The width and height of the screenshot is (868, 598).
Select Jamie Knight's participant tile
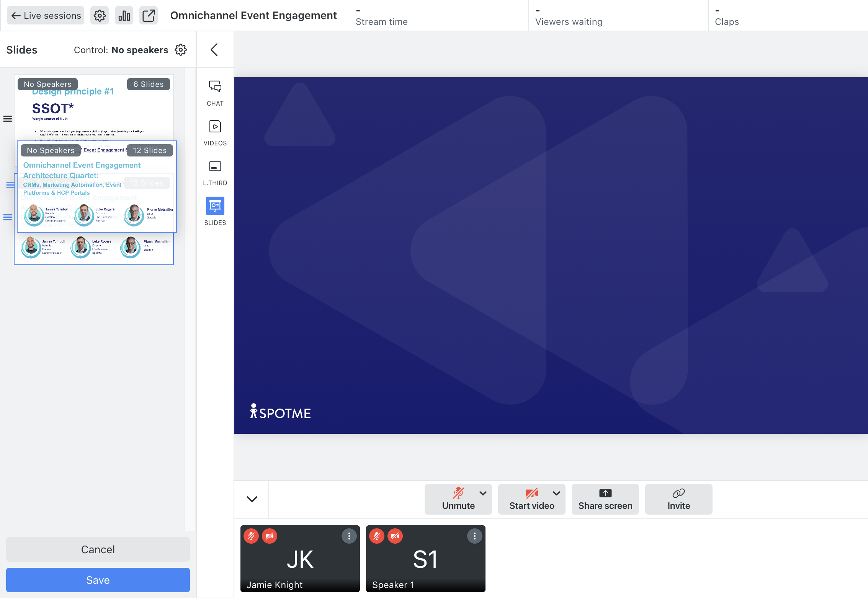[x=300, y=559]
